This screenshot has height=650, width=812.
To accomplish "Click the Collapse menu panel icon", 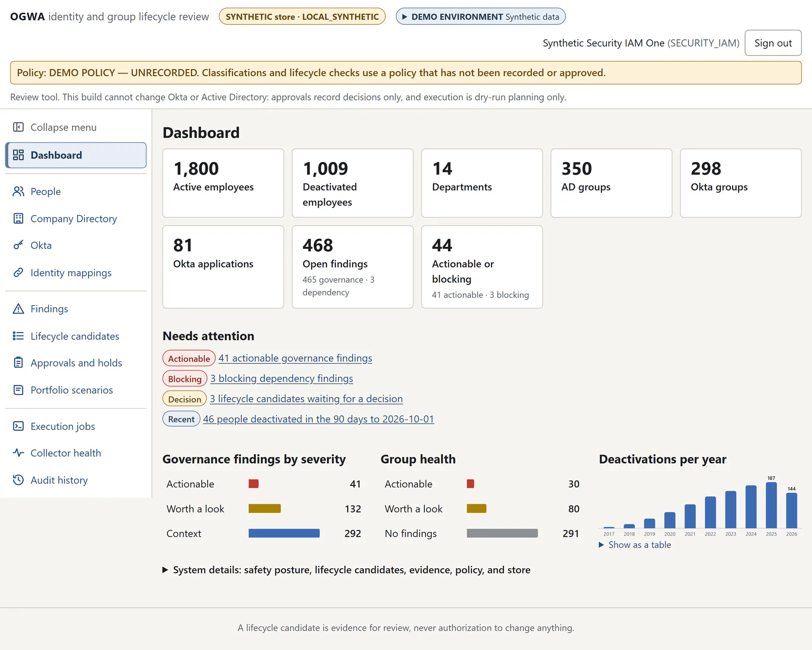I will click(x=18, y=127).
